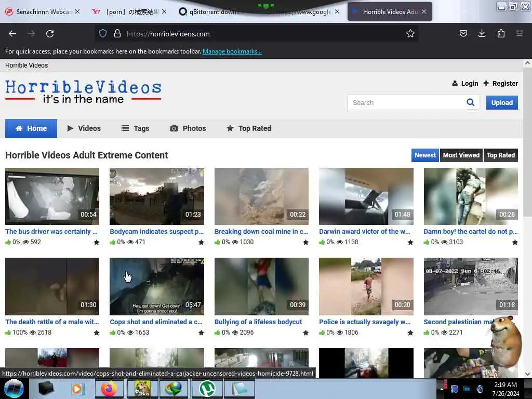Click the magnifier icon in the site search box

(470, 102)
